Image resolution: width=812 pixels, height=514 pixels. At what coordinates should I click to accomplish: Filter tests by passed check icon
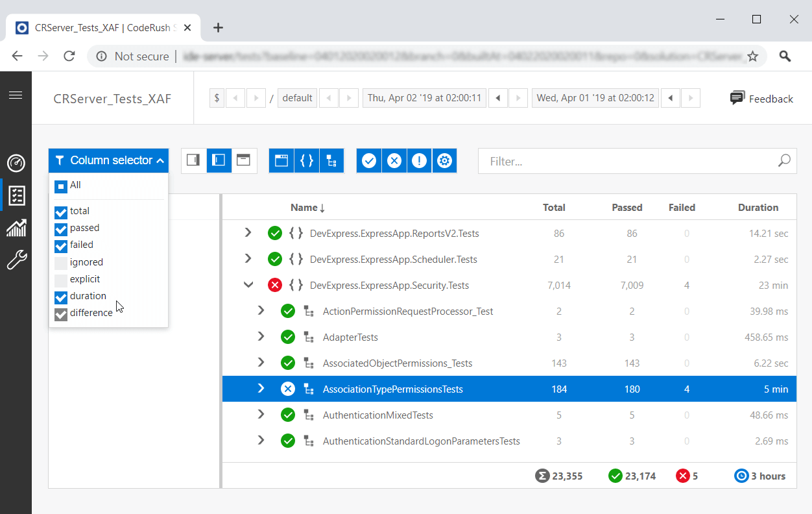[x=368, y=160]
